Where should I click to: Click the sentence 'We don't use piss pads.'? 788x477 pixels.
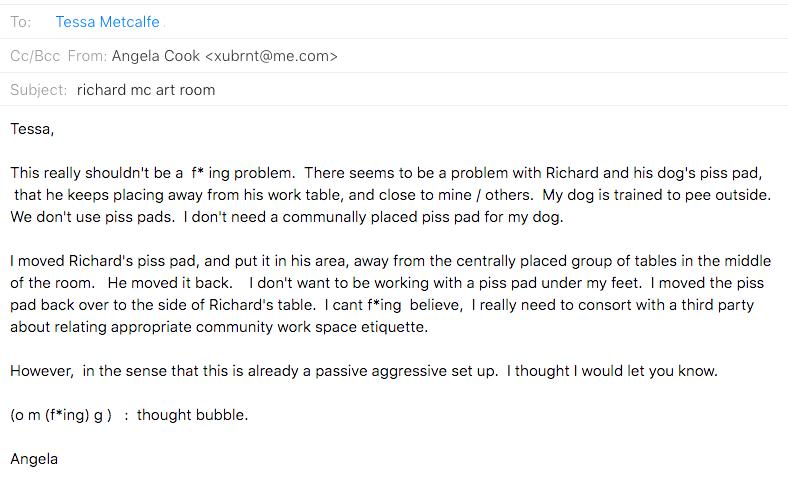click(92, 217)
